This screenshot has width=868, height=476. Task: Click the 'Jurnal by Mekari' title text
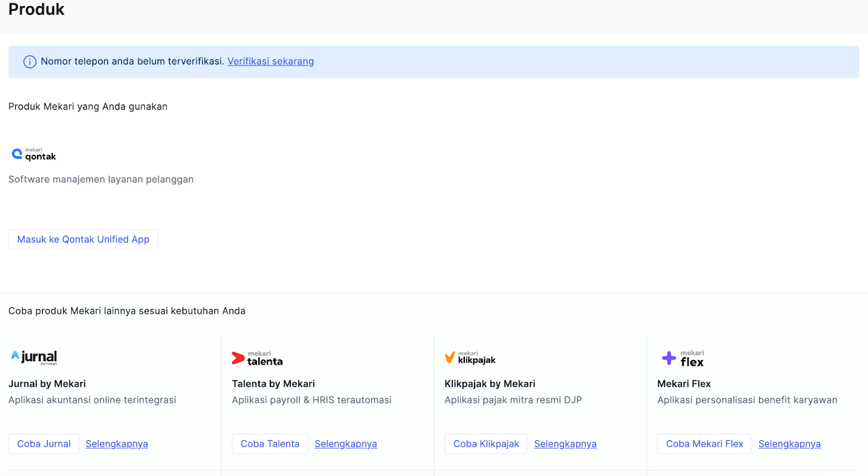pos(47,384)
